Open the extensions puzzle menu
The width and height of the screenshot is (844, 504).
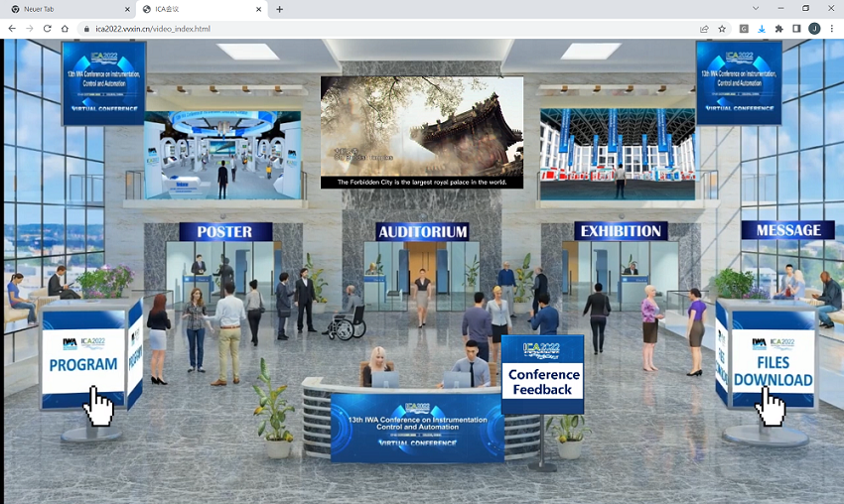[x=778, y=29]
